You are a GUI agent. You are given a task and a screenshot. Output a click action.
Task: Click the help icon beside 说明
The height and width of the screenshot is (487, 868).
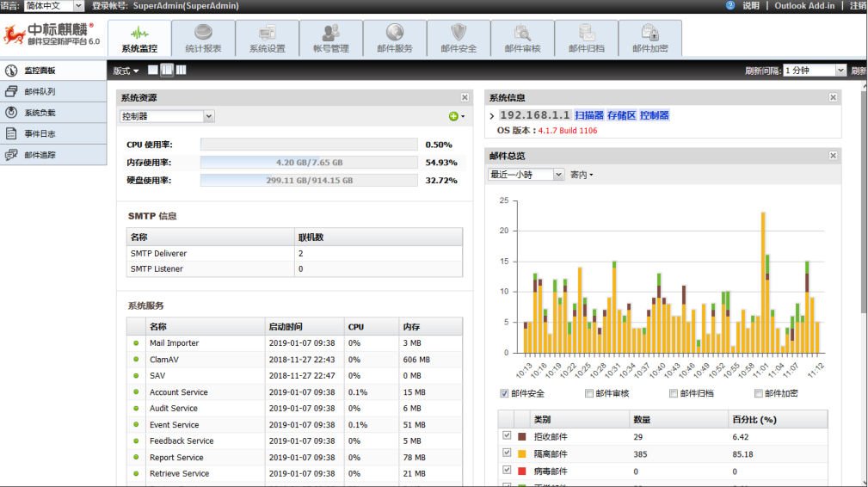click(x=730, y=5)
